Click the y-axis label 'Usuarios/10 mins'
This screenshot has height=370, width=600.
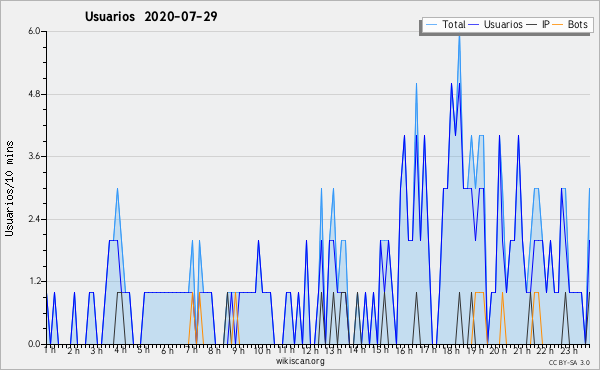click(x=9, y=189)
